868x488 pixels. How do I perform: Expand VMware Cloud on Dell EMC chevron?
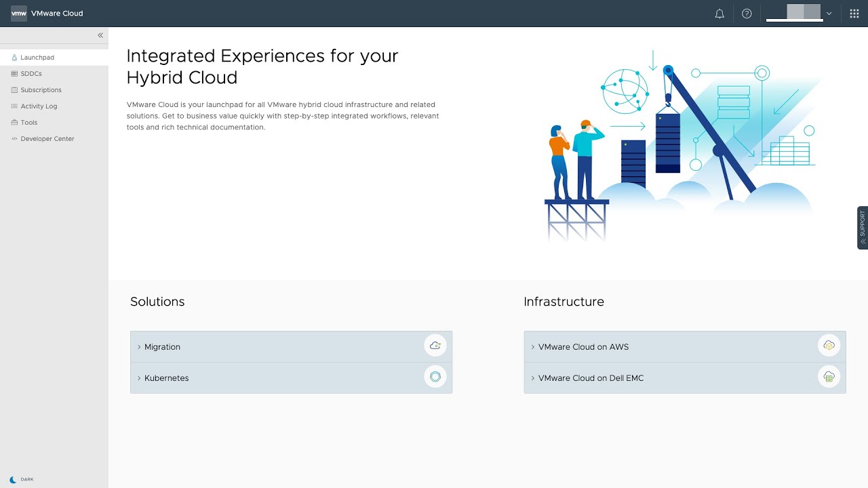coord(533,378)
